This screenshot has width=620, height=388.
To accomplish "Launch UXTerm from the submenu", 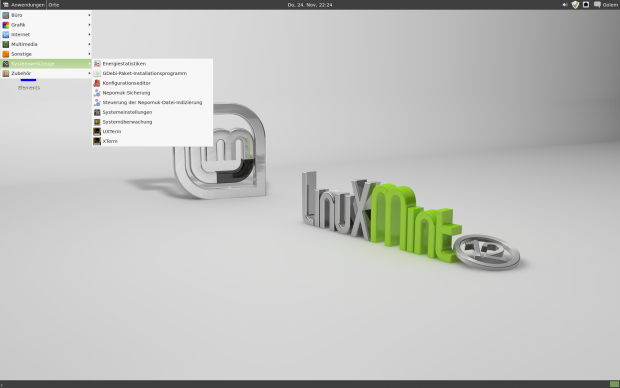I will coord(152,131).
